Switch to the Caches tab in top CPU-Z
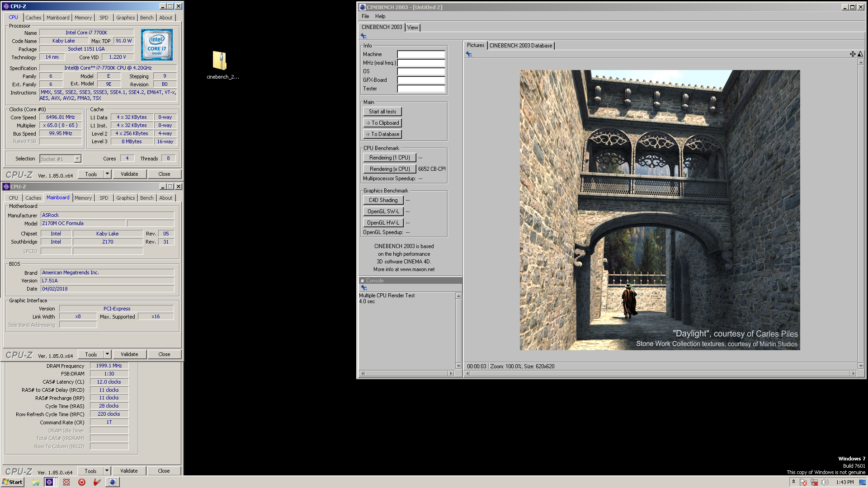The height and width of the screenshot is (488, 868). coord(33,18)
